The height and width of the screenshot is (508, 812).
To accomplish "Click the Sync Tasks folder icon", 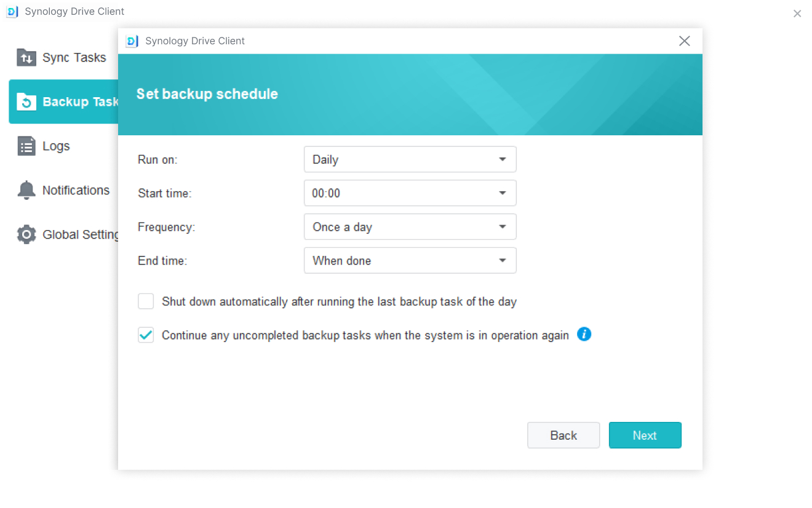I will pos(26,58).
